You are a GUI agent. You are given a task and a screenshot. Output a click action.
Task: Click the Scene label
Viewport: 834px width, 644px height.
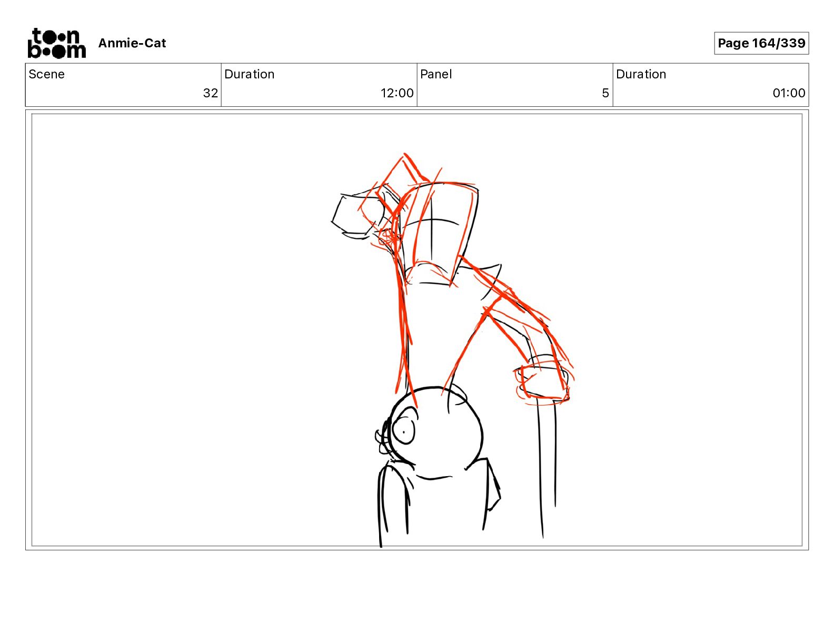(47, 74)
